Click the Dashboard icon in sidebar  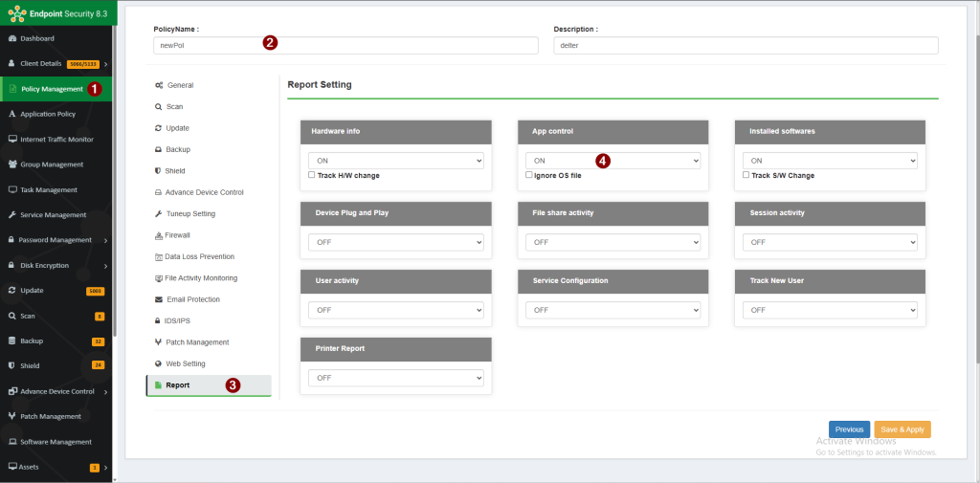pos(12,38)
